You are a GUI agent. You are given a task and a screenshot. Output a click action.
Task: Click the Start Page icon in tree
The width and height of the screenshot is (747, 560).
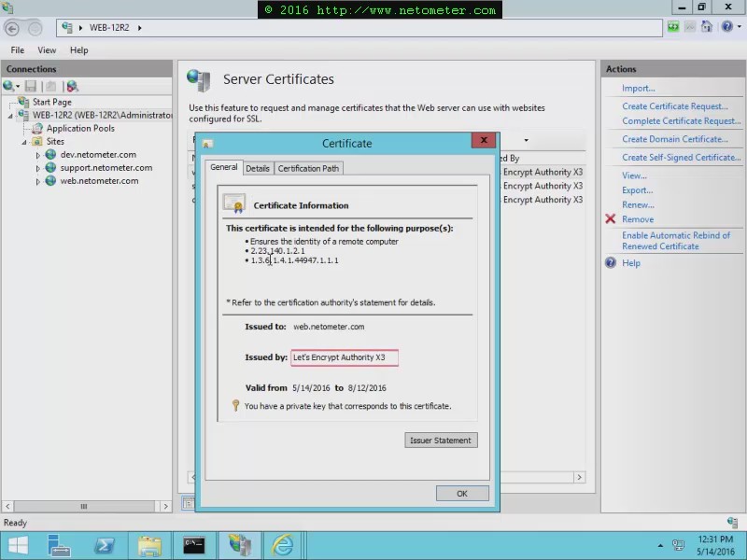23,102
